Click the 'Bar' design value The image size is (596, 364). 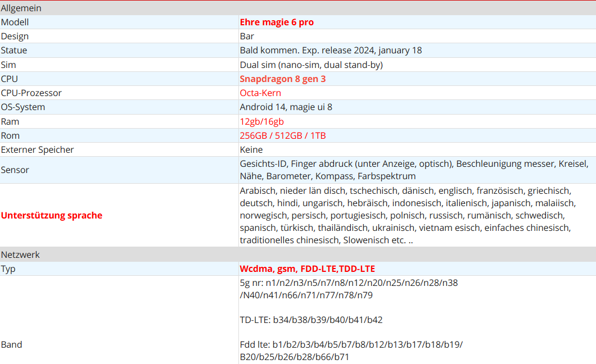(247, 36)
